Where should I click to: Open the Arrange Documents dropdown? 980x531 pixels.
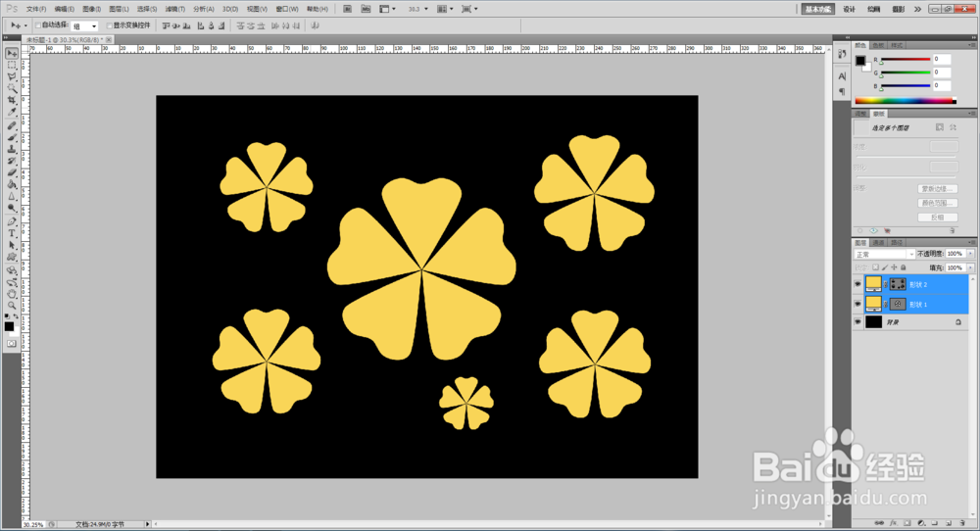pos(445,9)
